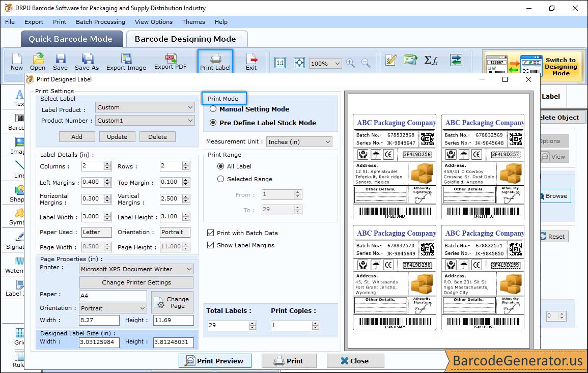
Task: Click the Change Page button
Action: click(173, 302)
